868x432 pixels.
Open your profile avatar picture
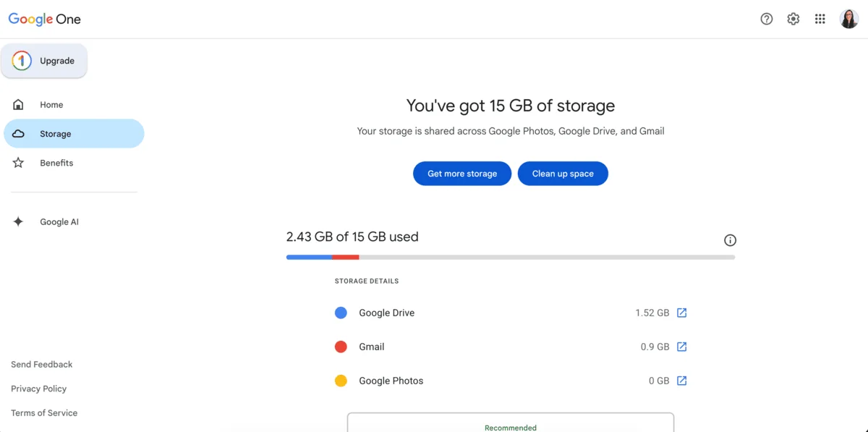click(849, 18)
